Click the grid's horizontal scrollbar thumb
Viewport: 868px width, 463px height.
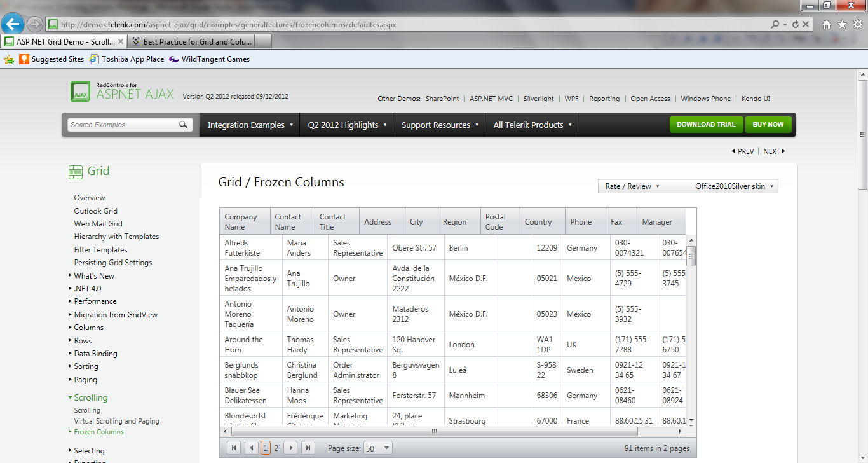[x=434, y=431]
